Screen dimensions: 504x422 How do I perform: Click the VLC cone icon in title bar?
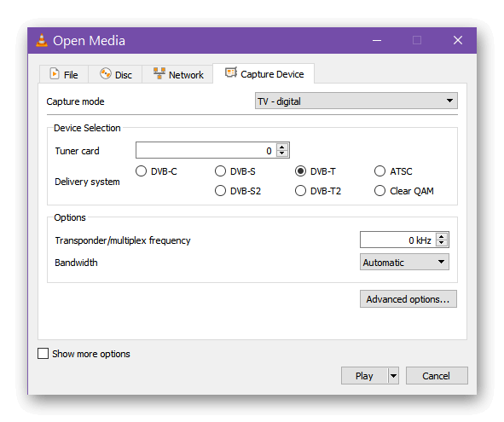[42, 41]
